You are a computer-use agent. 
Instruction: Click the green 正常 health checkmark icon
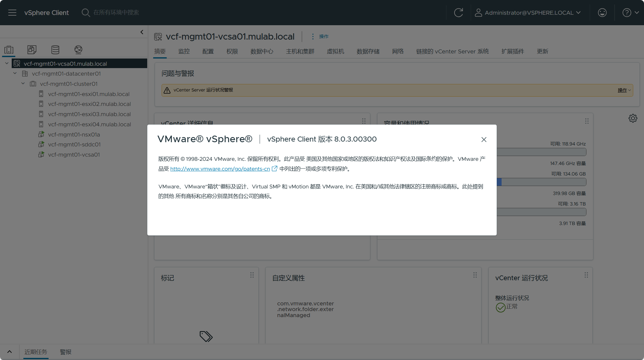click(500, 307)
